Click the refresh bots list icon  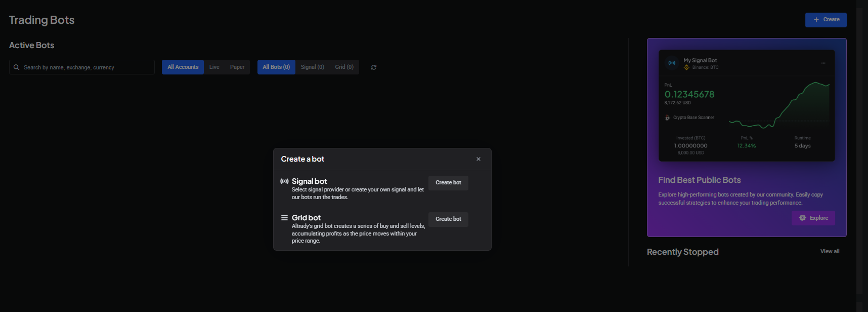point(374,67)
